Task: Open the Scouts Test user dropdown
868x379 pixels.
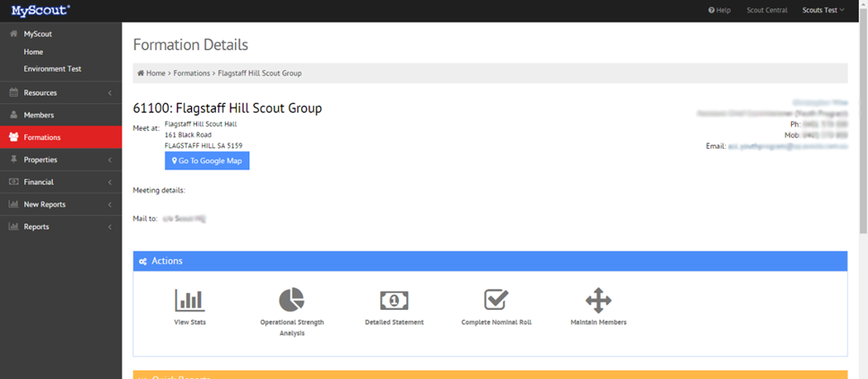Action: coord(823,10)
